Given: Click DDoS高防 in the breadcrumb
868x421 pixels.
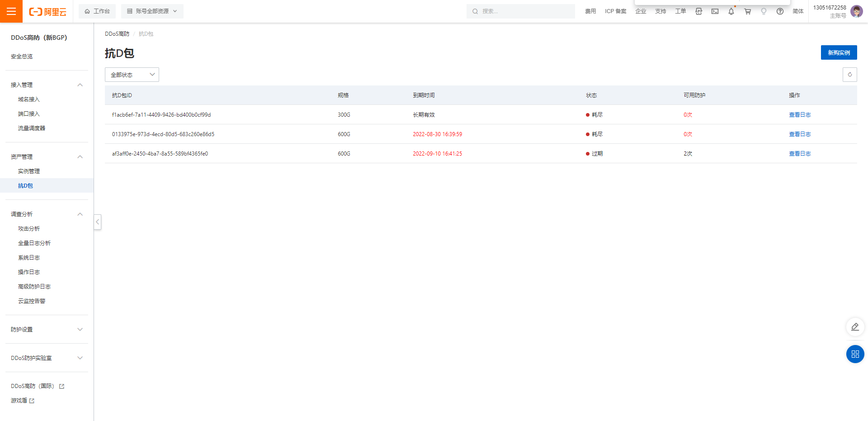Looking at the screenshot, I should pos(117,34).
